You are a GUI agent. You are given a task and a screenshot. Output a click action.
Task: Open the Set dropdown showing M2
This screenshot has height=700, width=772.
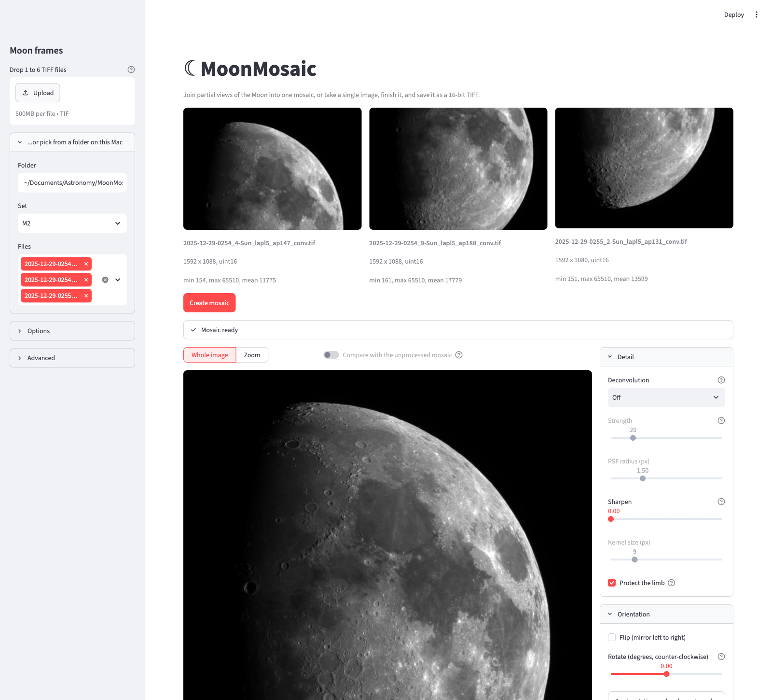click(x=72, y=224)
